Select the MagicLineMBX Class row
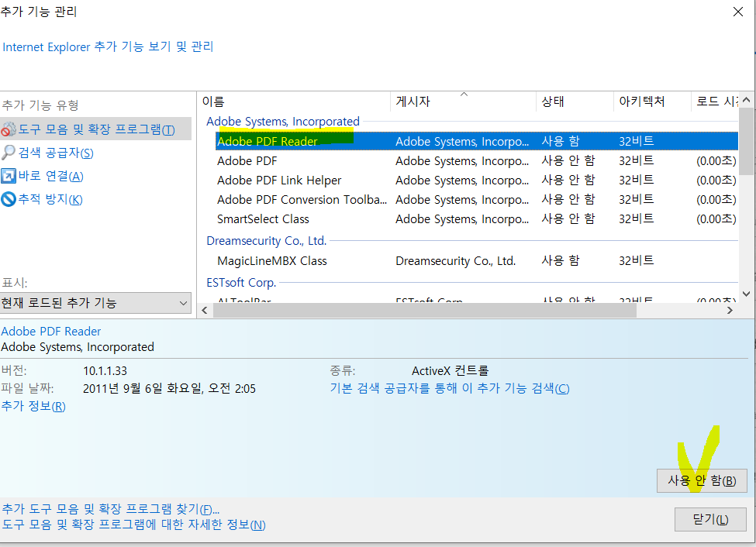The image size is (756, 547). tap(476, 261)
